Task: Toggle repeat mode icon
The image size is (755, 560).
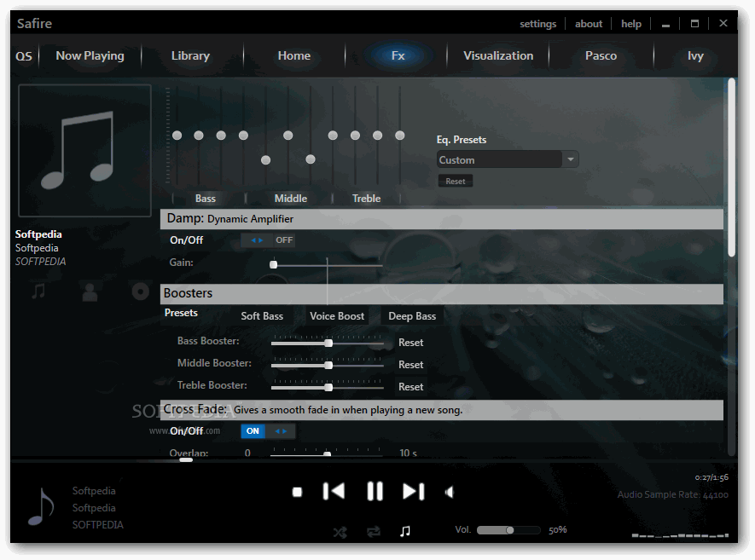Action: [374, 532]
